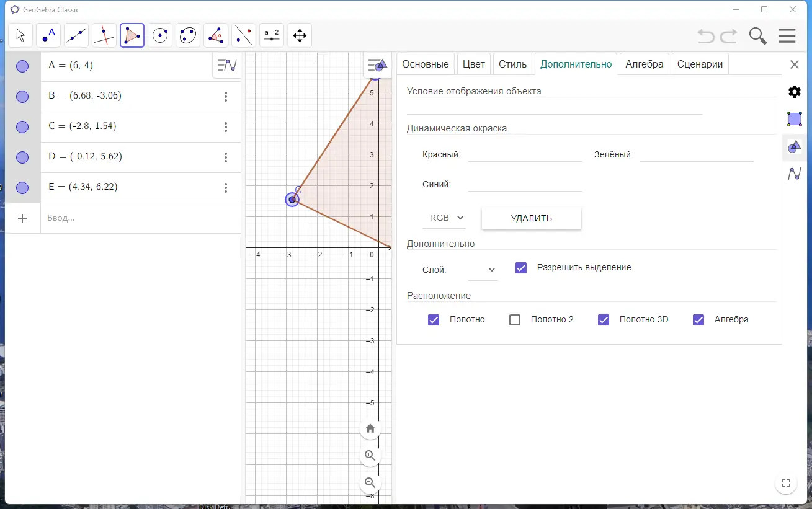Image resolution: width=812 pixels, height=509 pixels.
Task: Select row B = (6.68, -3.06)
Action: click(x=123, y=97)
